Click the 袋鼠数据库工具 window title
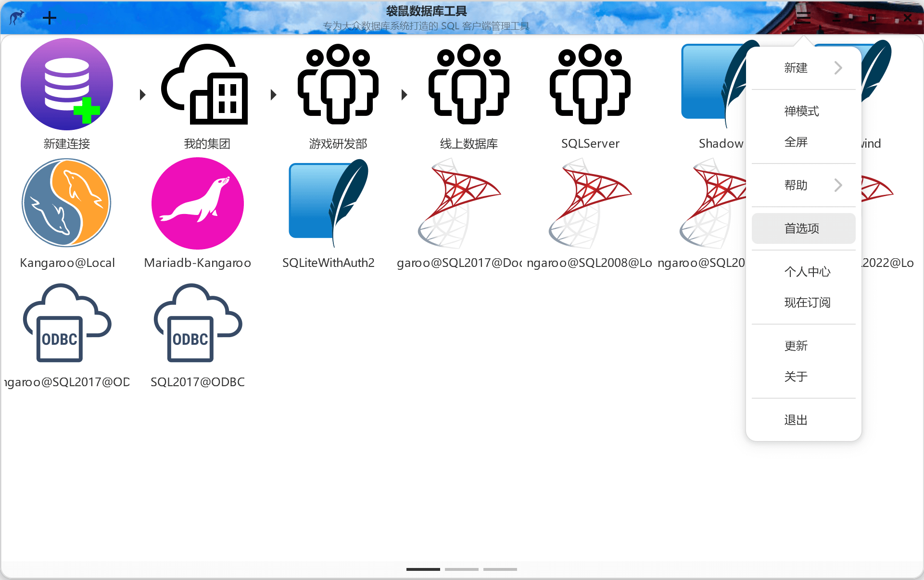Viewport: 924px width, 580px height. coord(427,11)
